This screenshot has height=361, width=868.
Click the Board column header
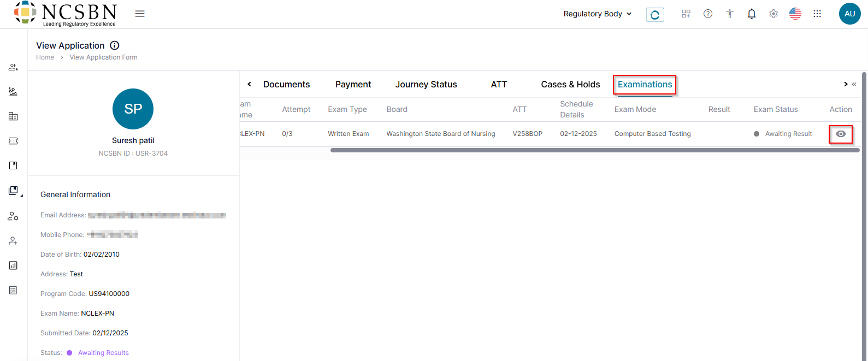(397, 109)
